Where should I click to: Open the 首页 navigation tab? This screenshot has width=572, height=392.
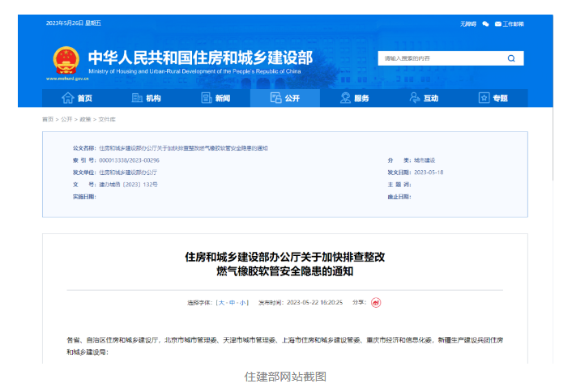coord(77,98)
